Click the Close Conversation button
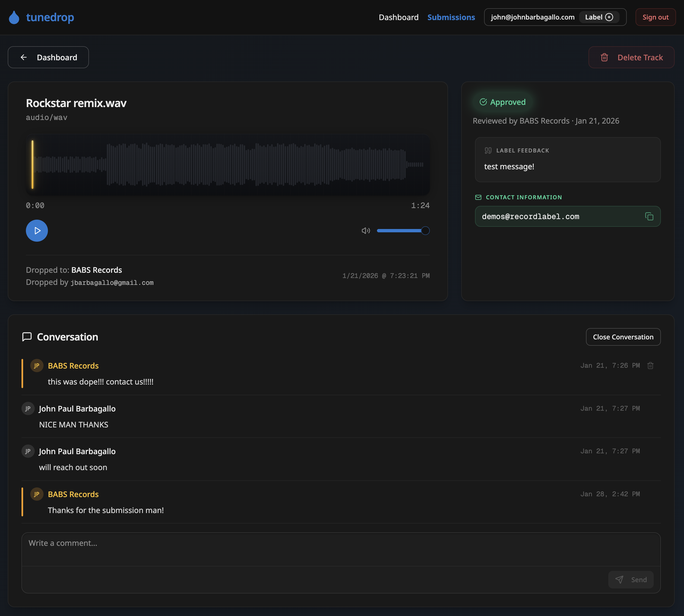This screenshot has height=616, width=684. coord(623,337)
